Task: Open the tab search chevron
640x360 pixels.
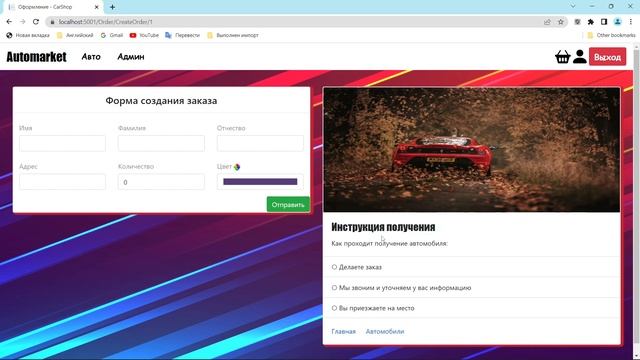Action: point(573,6)
